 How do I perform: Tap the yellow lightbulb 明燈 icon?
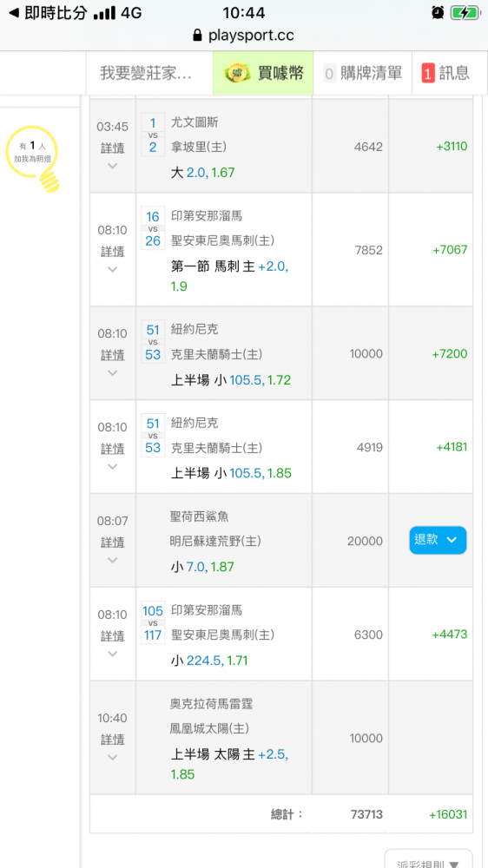tap(33, 160)
